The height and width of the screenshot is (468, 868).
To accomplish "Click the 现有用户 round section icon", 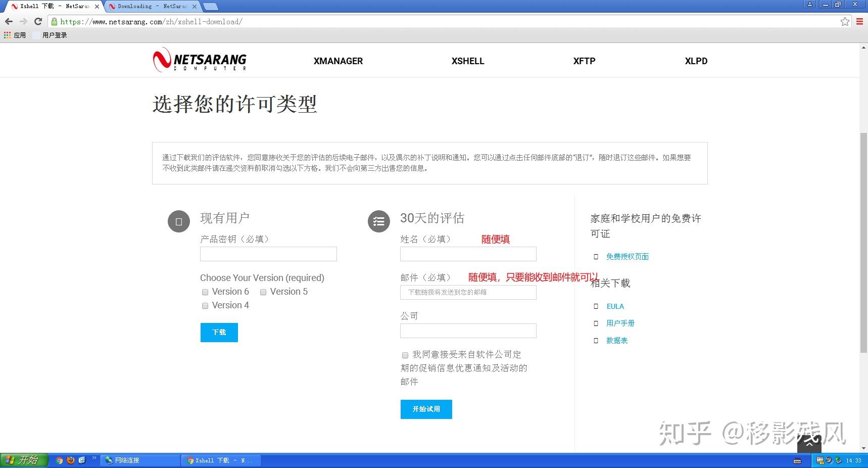I will click(x=179, y=221).
